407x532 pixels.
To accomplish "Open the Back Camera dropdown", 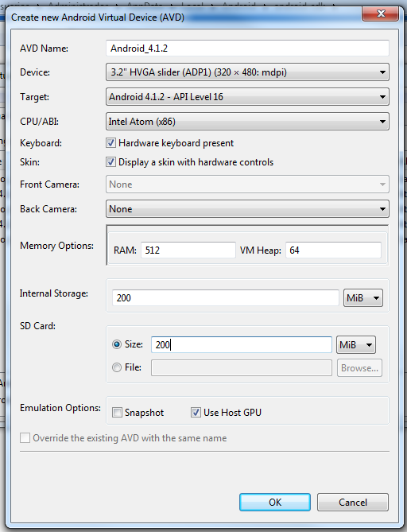I will 247,208.
